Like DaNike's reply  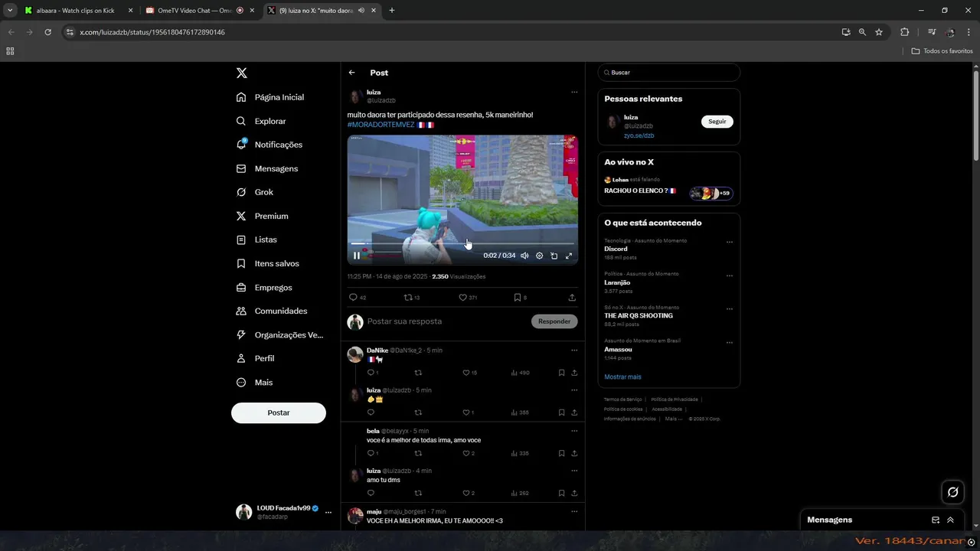[470, 373]
